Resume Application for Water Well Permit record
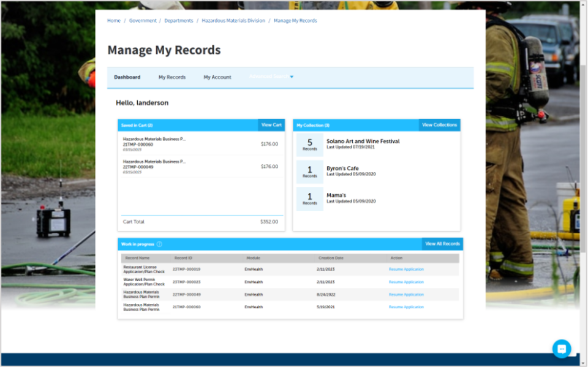 click(x=405, y=282)
